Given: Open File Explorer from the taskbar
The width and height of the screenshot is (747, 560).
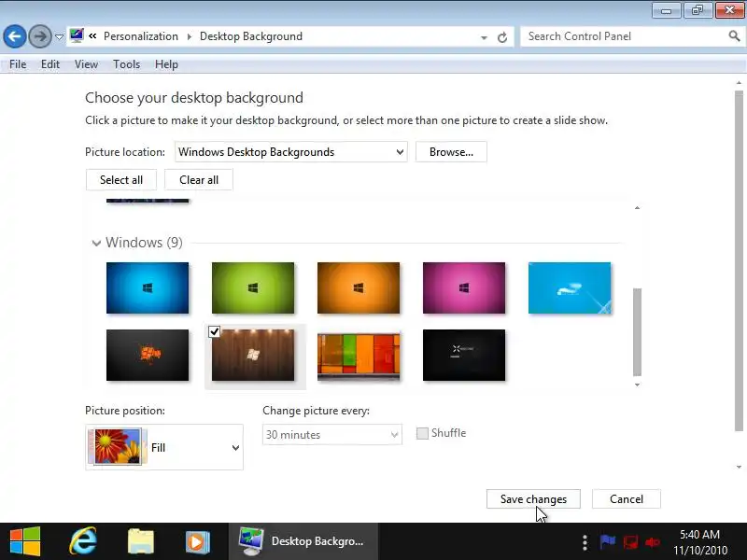Looking at the screenshot, I should (x=141, y=541).
